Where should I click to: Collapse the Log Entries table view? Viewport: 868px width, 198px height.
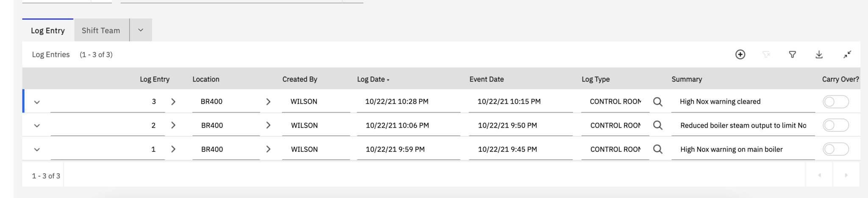click(x=847, y=54)
